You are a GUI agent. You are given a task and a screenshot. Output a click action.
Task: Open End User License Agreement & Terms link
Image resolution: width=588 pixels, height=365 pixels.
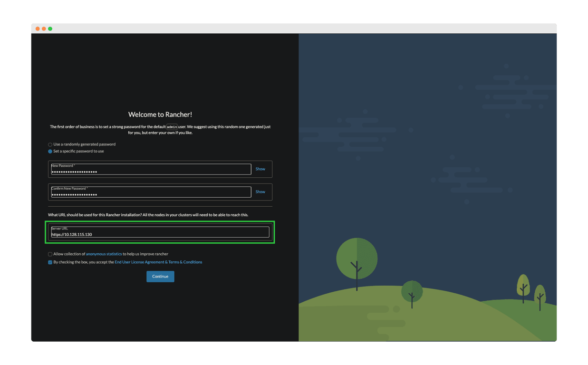(158, 262)
